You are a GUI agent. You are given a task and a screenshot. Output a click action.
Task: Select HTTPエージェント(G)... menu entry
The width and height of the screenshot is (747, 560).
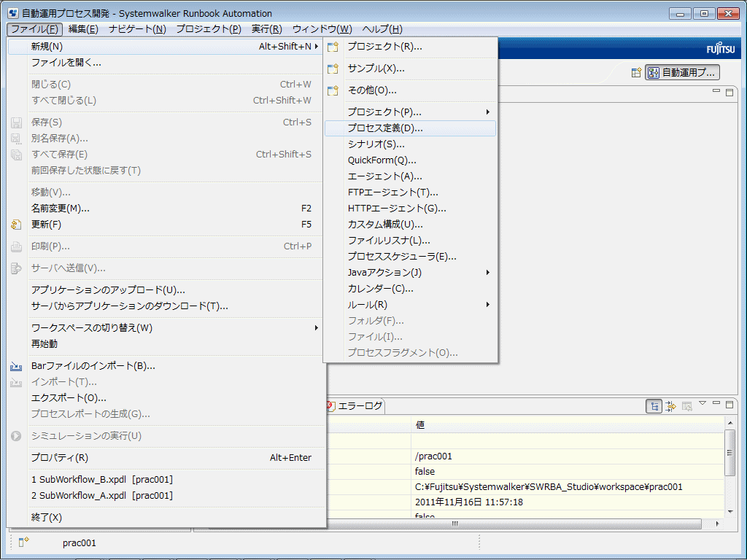pos(410,209)
